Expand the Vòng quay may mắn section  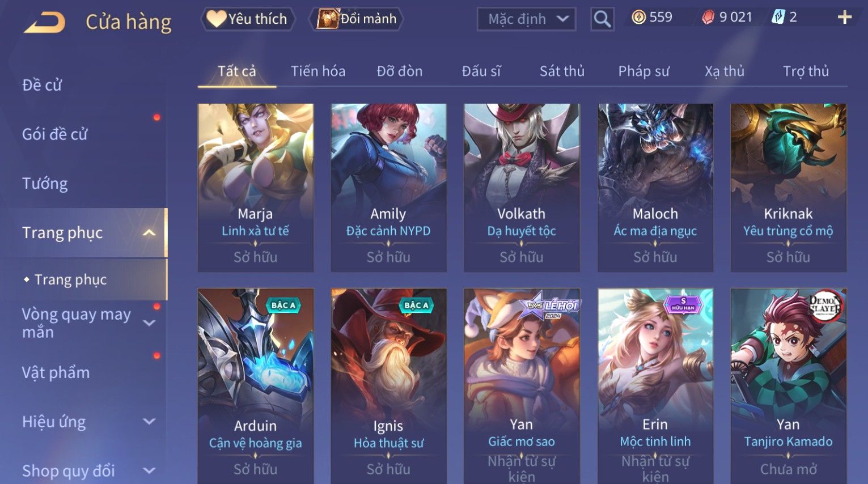149,323
